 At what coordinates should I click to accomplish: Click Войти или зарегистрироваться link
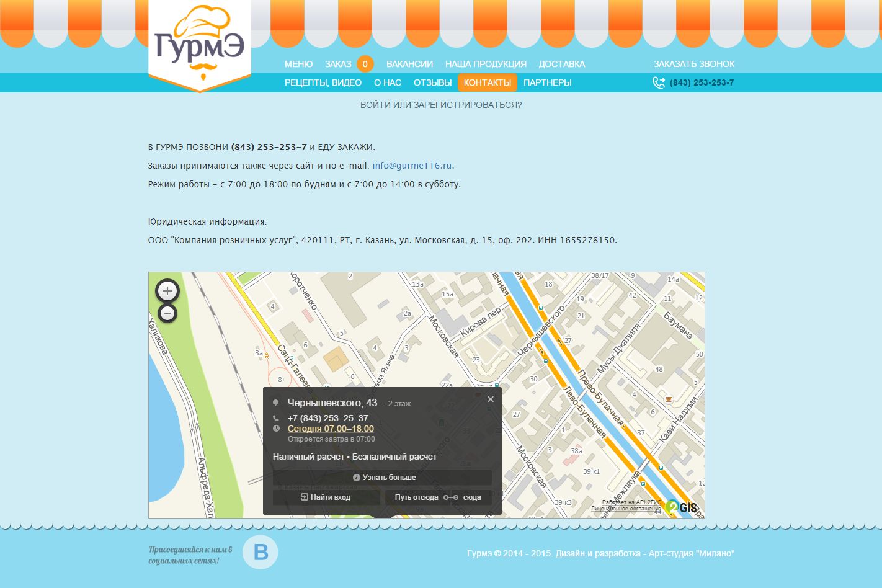[441, 105]
